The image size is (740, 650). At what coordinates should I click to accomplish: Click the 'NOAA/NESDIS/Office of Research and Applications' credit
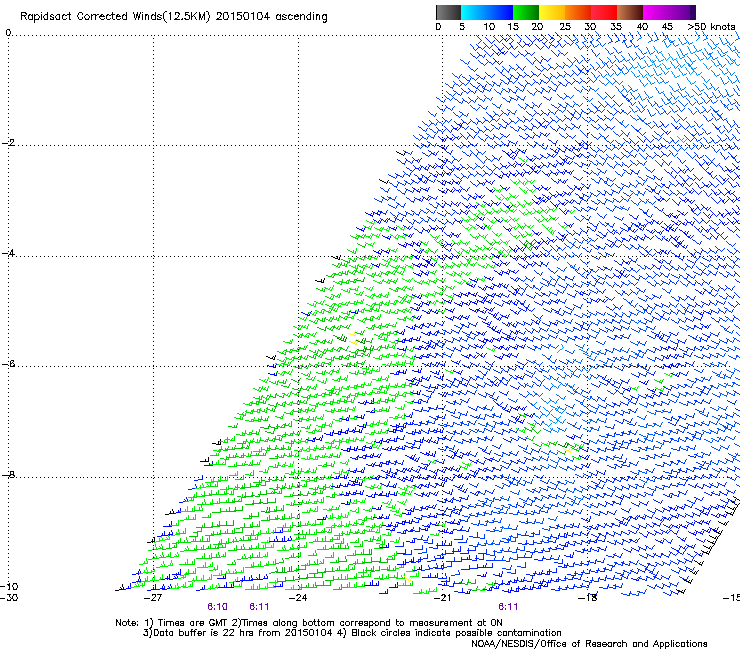click(x=589, y=644)
